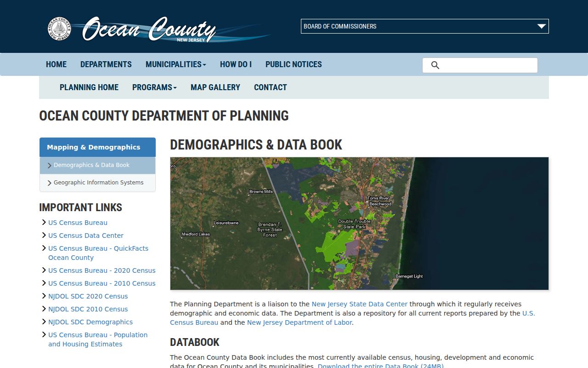Open the planning Contact page
The image size is (588, 368).
pyautogui.click(x=271, y=87)
